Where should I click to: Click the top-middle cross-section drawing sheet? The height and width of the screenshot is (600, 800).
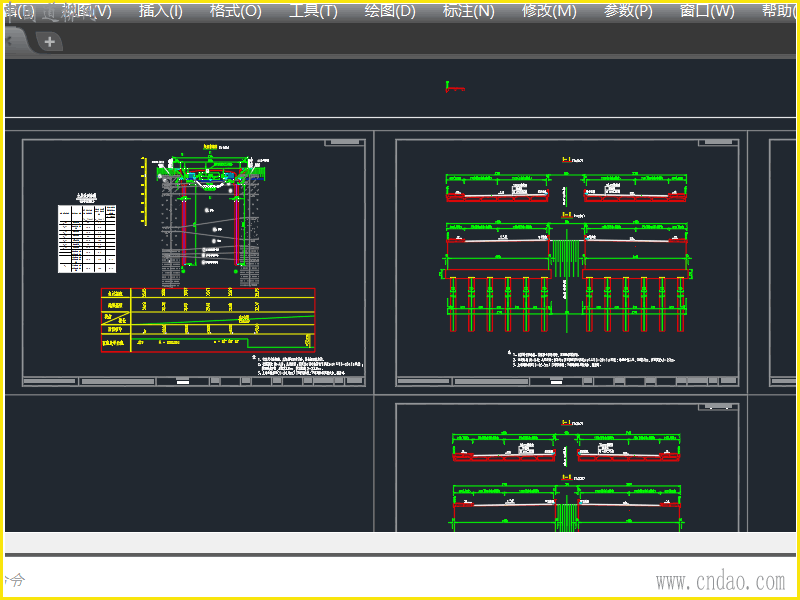(567, 262)
